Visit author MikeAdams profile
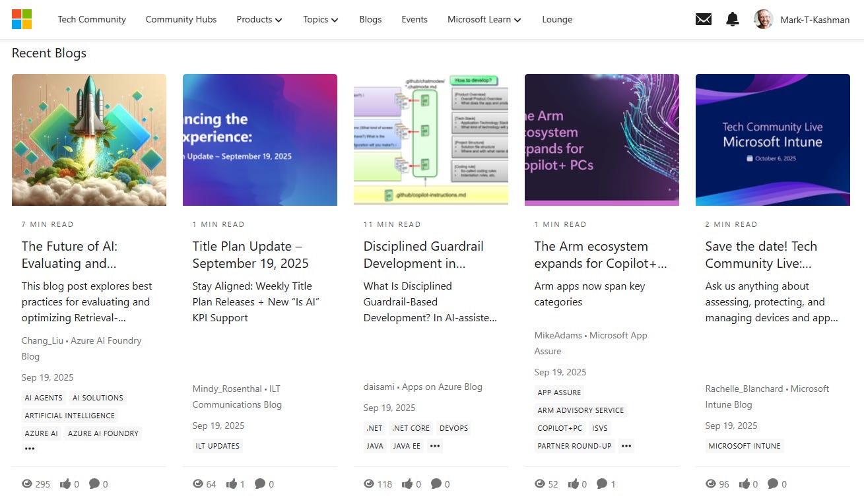This screenshot has width=864, height=504. (x=558, y=335)
